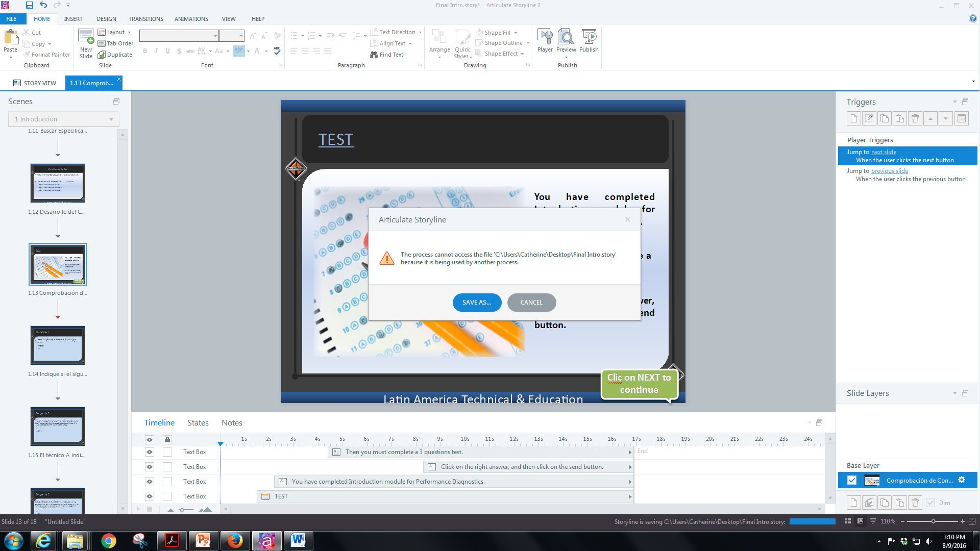This screenshot has height=551, width=980.
Task: Open the ANIMATIONS ribbon tab
Action: 191,19
